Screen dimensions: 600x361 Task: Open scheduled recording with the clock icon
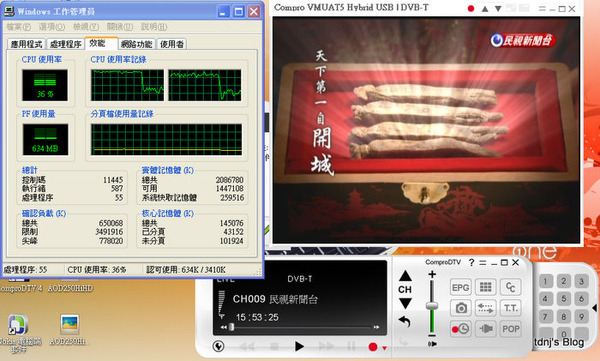pyautogui.click(x=460, y=329)
